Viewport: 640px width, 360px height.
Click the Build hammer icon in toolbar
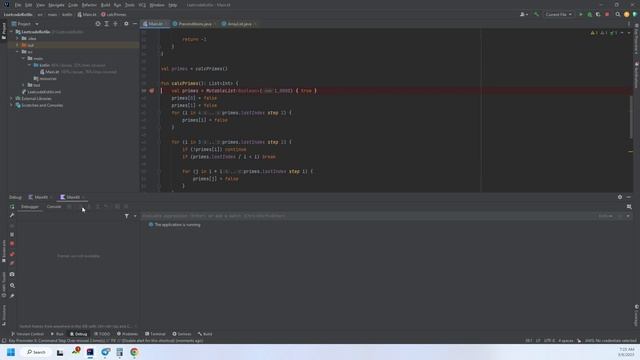536,14
